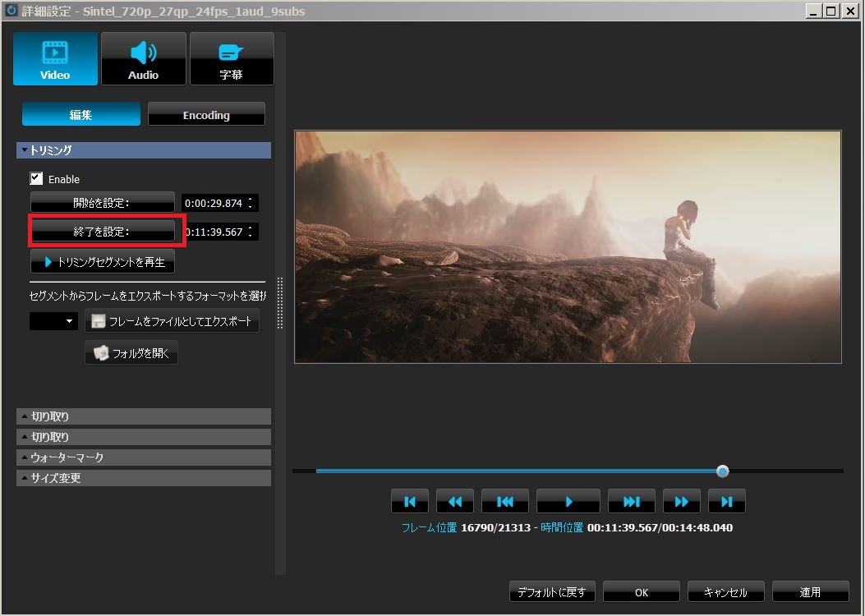Viewport: 865px width, 616px height.
Task: Click the previous key frame icon
Action: (504, 501)
